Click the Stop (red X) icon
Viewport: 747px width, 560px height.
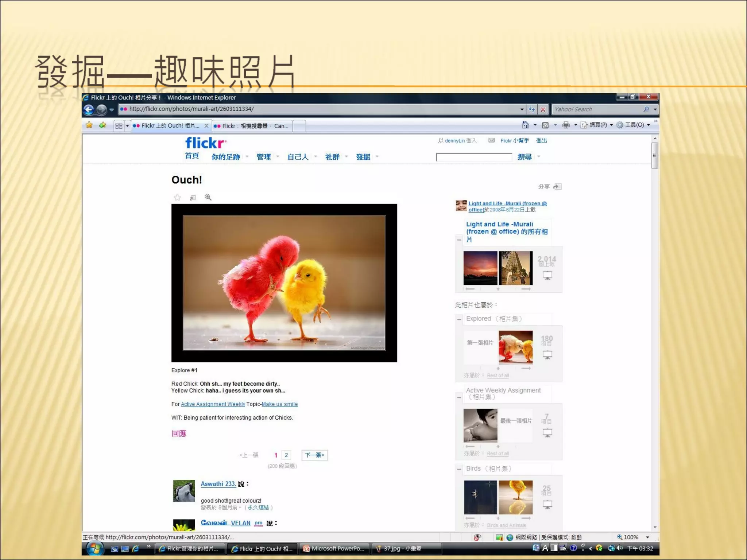pyautogui.click(x=543, y=109)
